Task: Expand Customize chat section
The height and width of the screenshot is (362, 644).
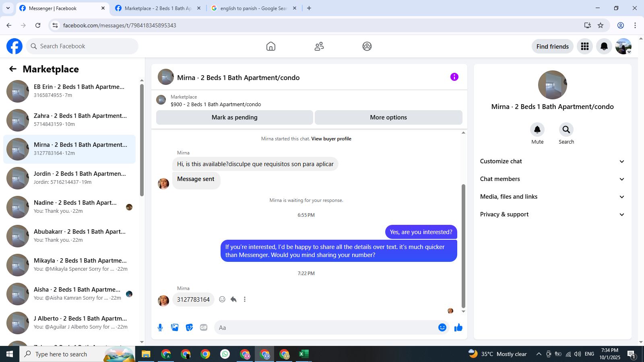Action: [552, 161]
